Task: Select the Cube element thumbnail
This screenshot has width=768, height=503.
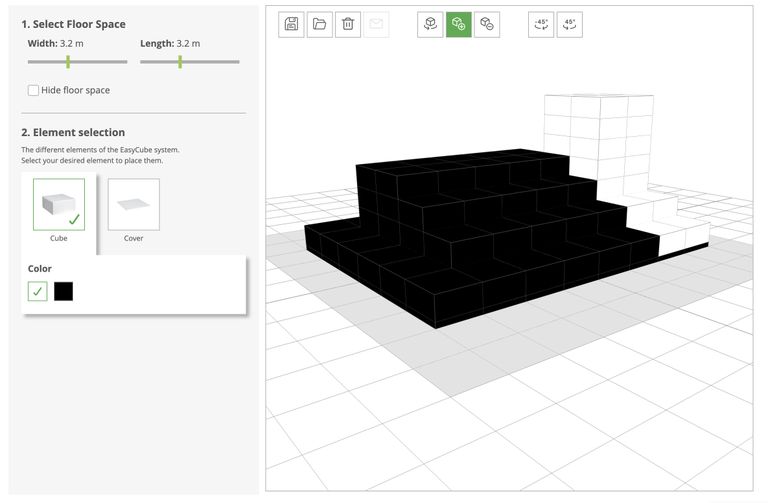Action: point(59,205)
